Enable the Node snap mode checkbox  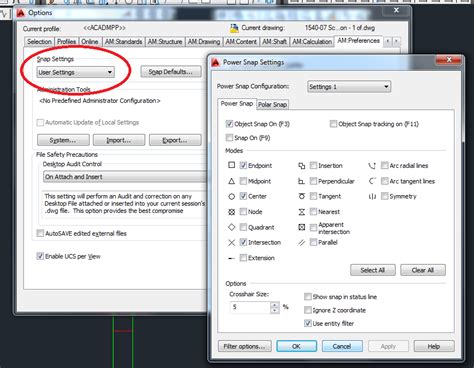click(243, 212)
